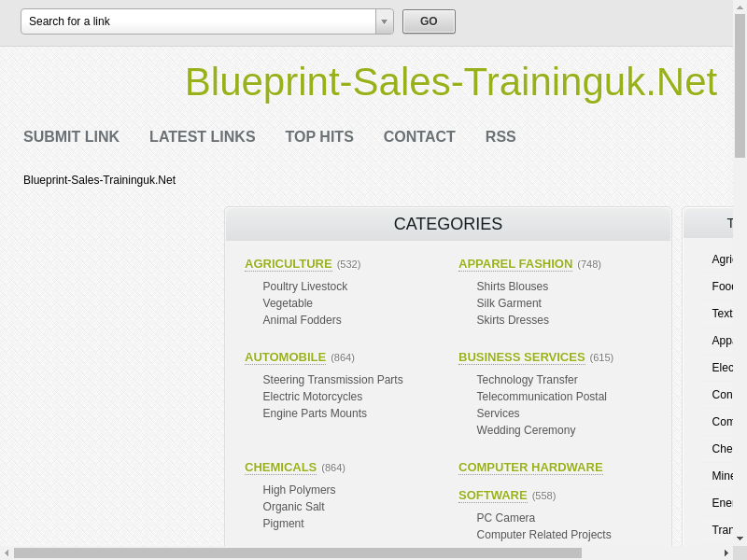Screen dimensions: 747x560
Task: Click the GO search button
Action: [429, 21]
